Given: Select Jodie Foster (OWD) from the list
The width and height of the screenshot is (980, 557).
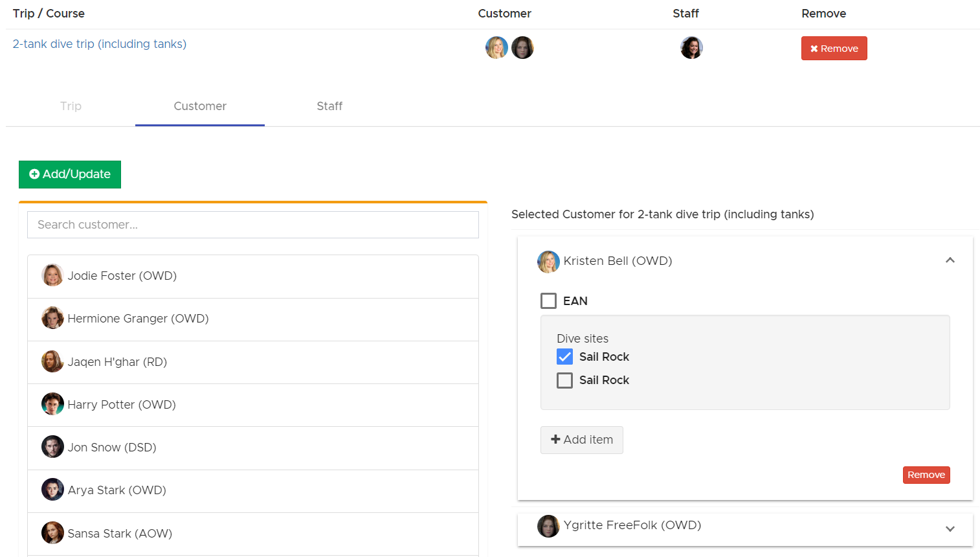Looking at the screenshot, I should pos(253,277).
